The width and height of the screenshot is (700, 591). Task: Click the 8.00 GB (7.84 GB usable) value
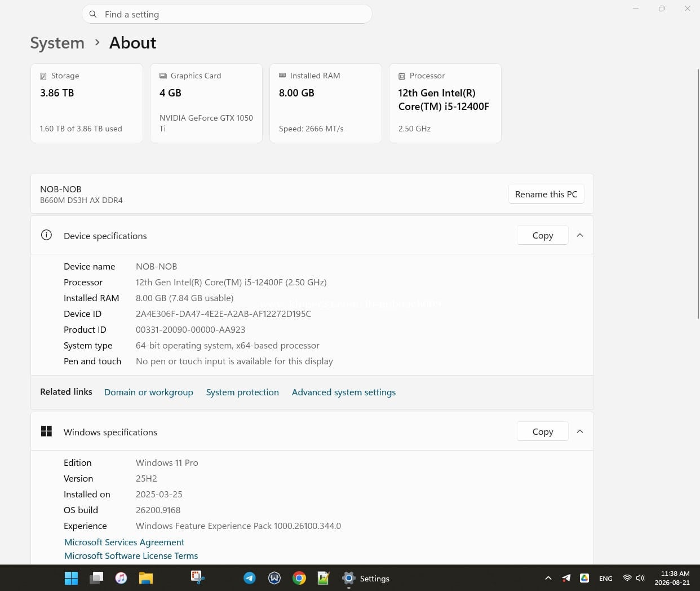coord(184,298)
